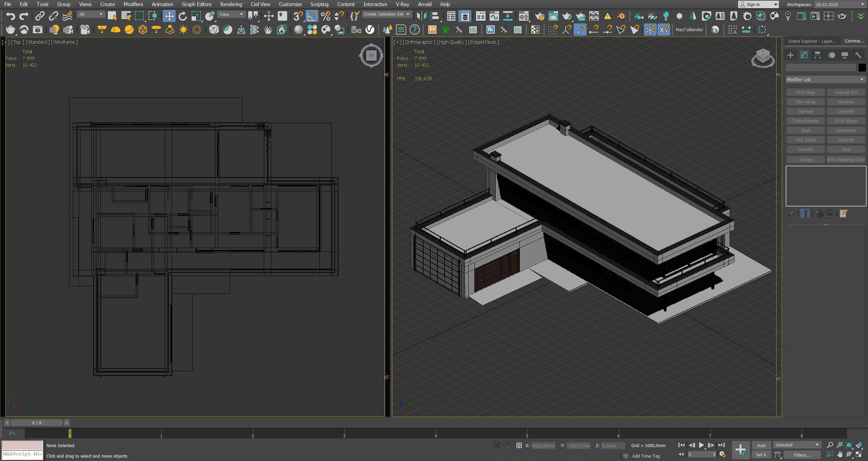868x461 pixels.
Task: Toggle the Angle Snap button
Action: click(x=312, y=16)
